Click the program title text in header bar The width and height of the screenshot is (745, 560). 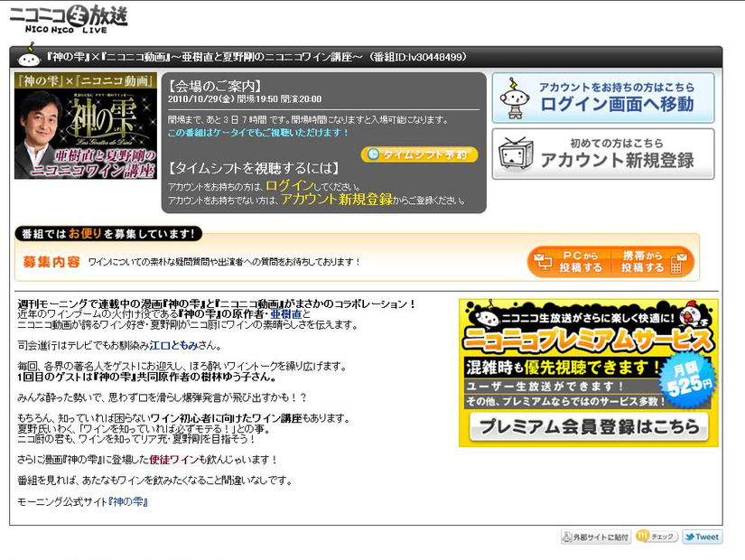[257, 57]
